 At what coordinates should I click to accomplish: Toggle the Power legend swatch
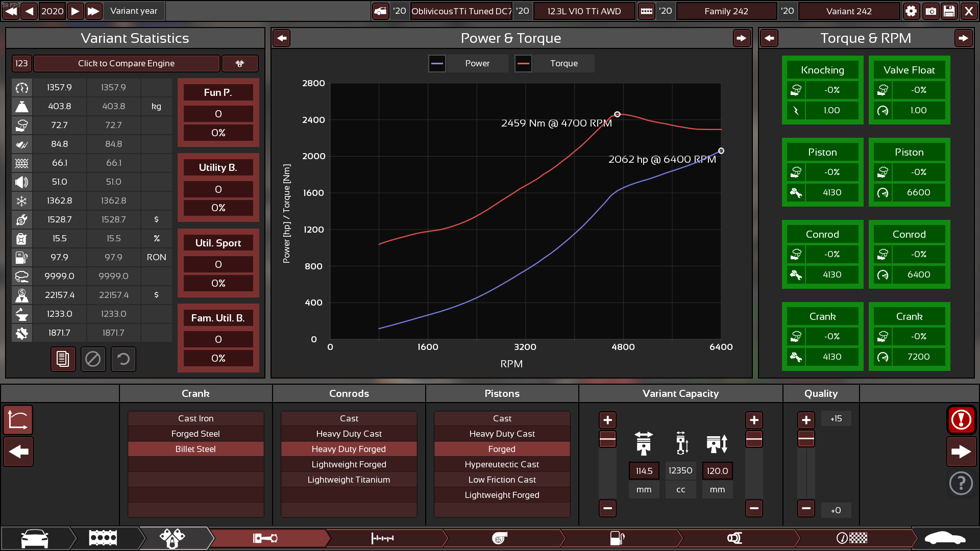point(437,63)
